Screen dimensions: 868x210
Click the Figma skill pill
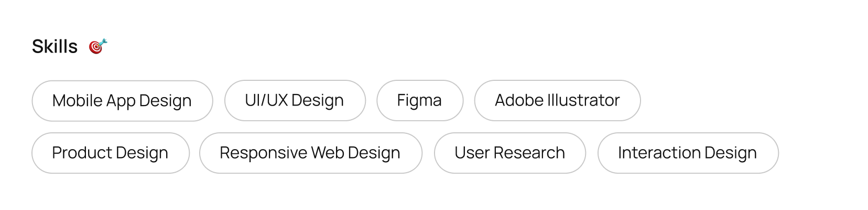coord(419,100)
